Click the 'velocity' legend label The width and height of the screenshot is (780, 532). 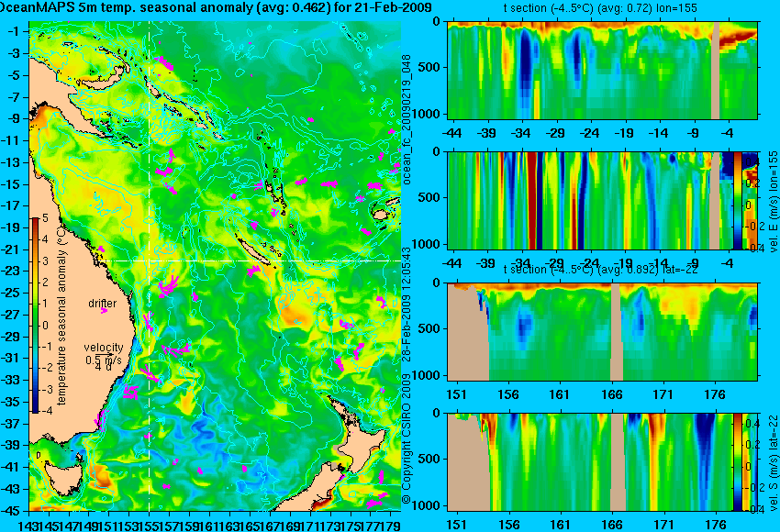(104, 348)
